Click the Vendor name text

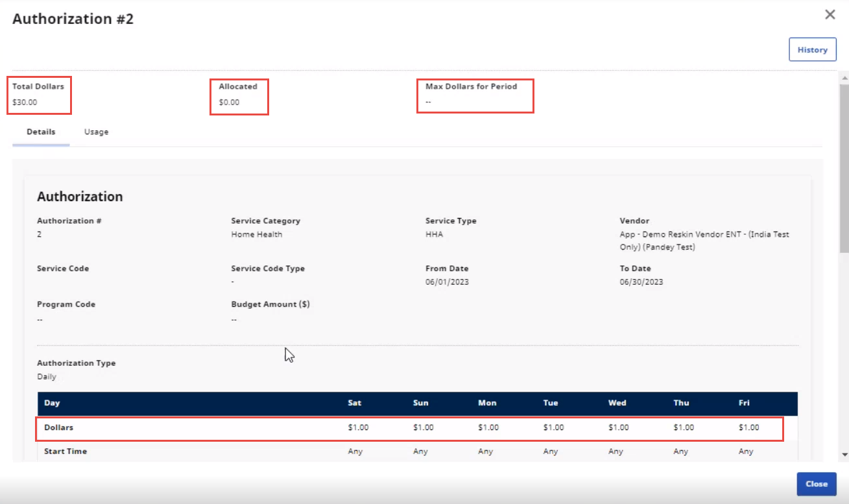point(704,241)
